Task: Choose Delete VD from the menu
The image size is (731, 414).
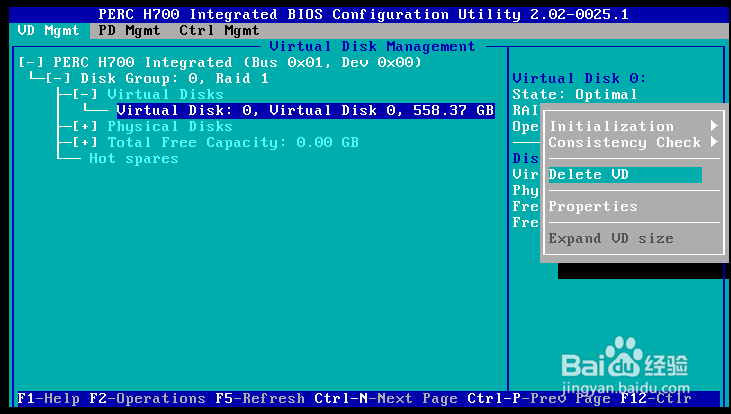Action: (x=625, y=174)
